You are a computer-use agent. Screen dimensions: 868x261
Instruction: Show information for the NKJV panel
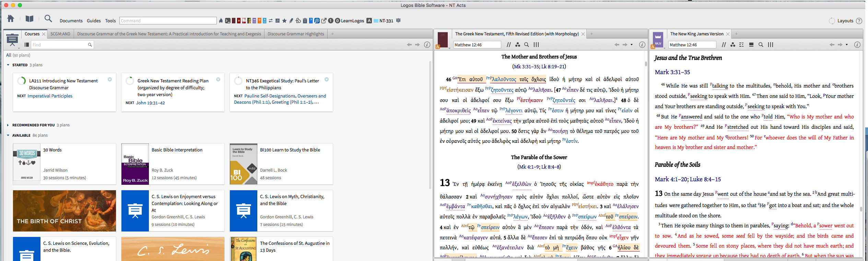pos(857,45)
